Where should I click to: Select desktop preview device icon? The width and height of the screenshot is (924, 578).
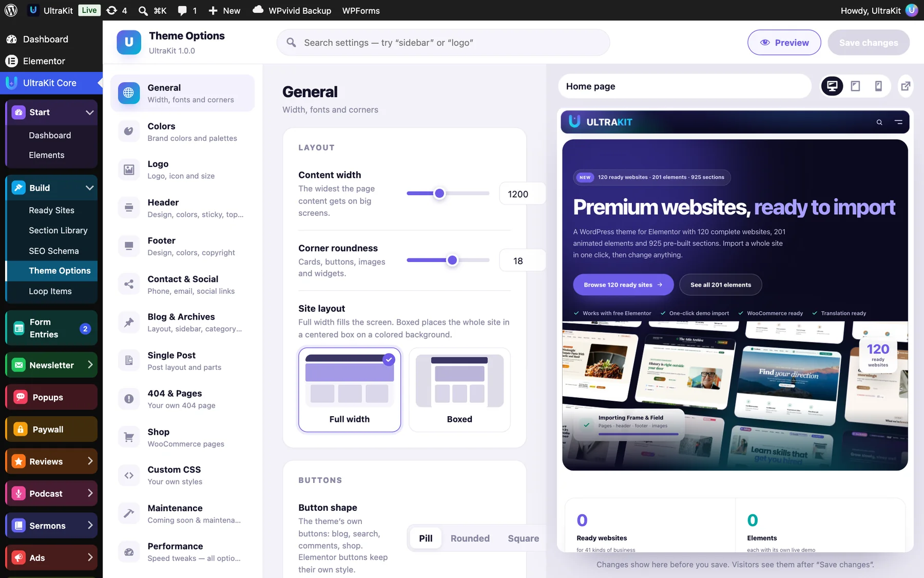pyautogui.click(x=832, y=86)
